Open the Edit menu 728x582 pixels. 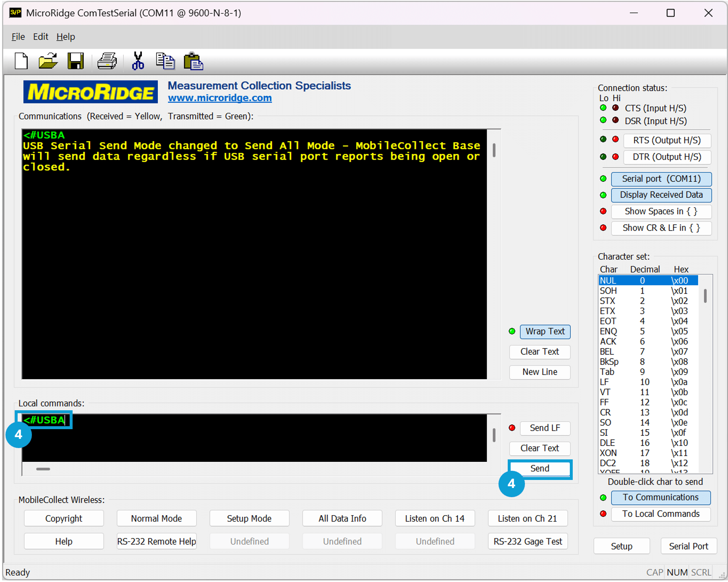click(x=41, y=37)
